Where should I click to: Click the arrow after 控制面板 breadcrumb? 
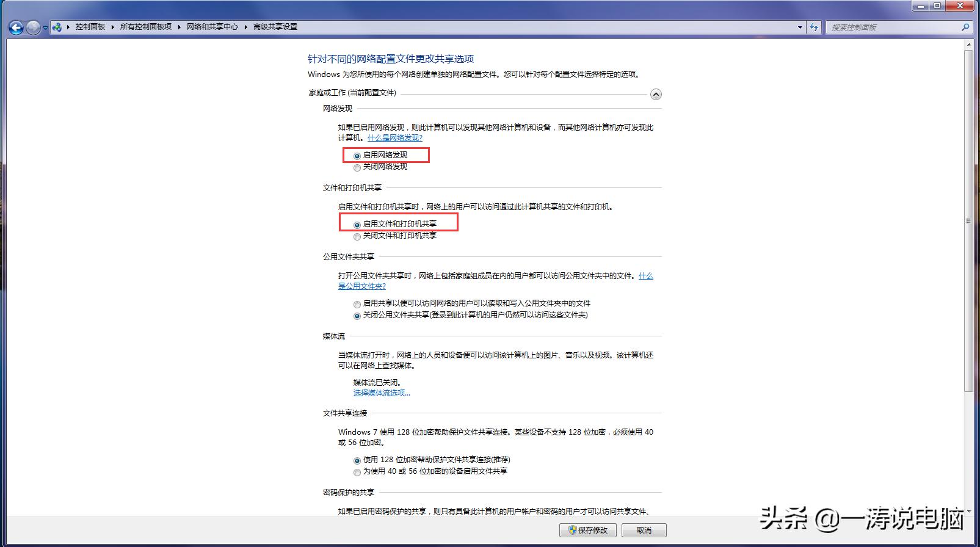point(113,27)
